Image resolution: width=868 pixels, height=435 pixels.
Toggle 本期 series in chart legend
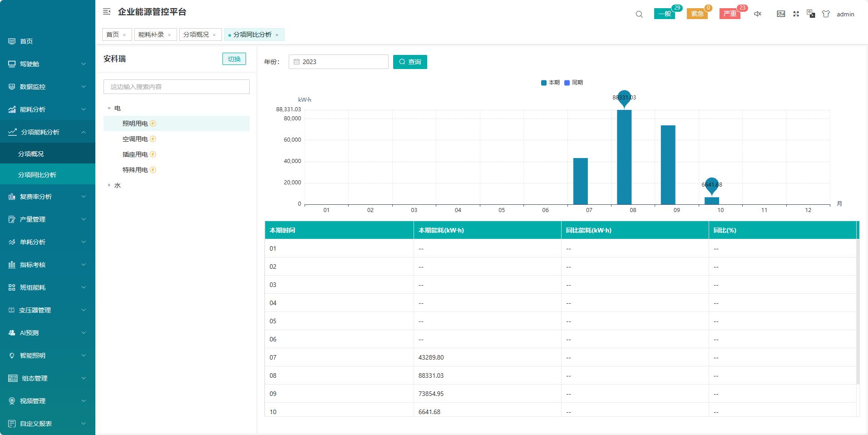coord(550,83)
